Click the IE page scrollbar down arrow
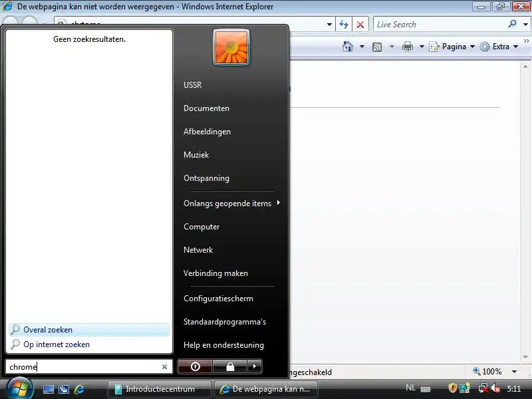 pos(525,357)
